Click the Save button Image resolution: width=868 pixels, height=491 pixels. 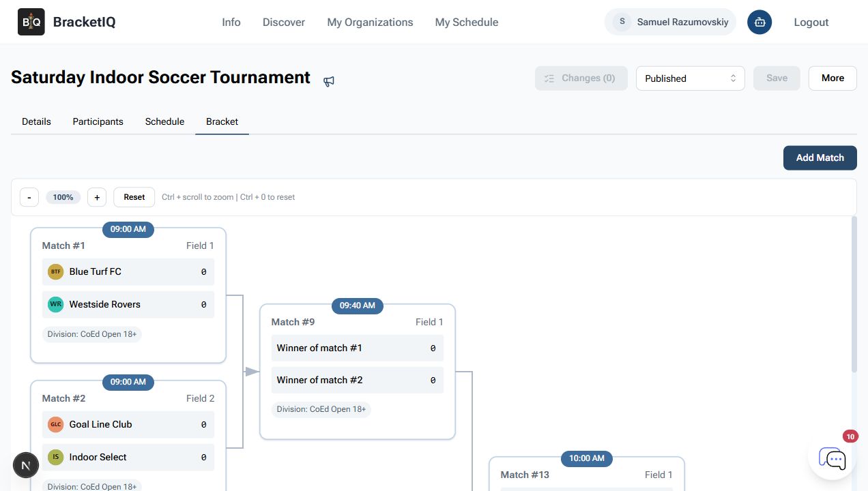tap(777, 78)
